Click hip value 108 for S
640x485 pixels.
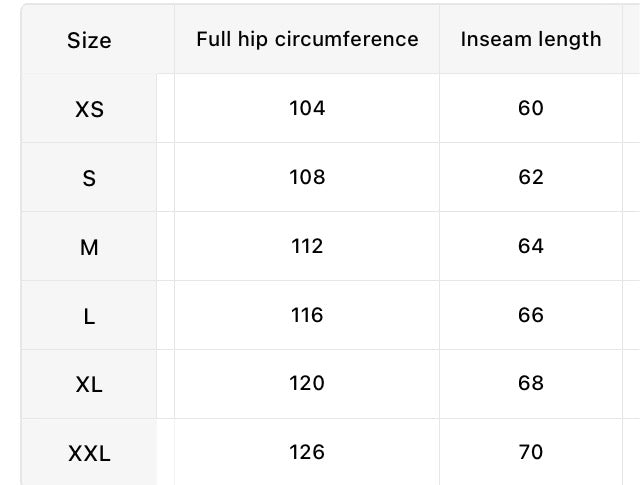(307, 177)
